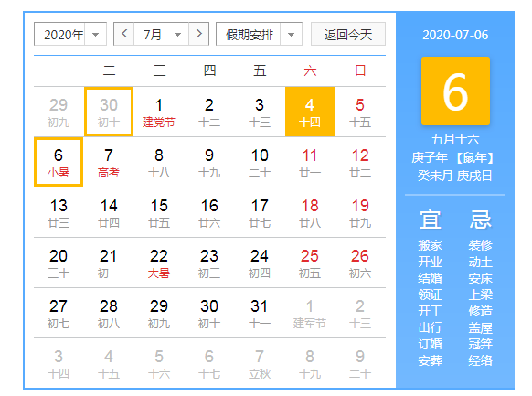Click the 返回今天 button
Viewport: 532px width, 396px height.
(x=348, y=34)
